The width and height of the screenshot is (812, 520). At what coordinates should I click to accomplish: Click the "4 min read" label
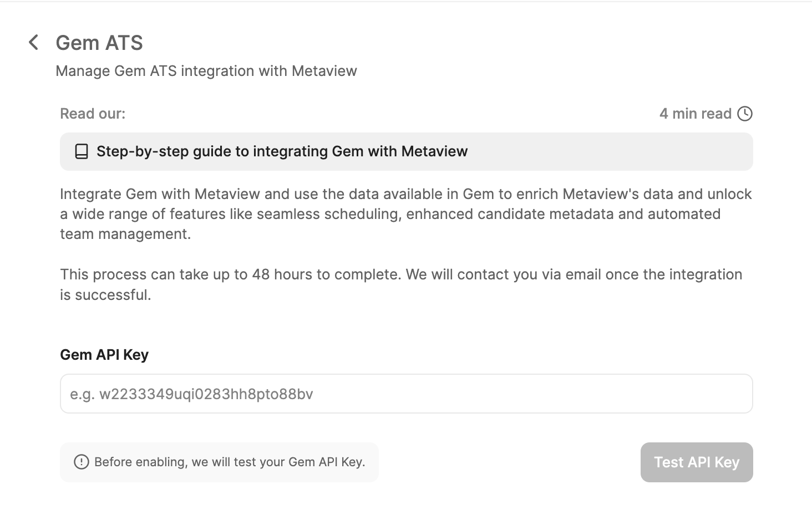coord(695,114)
